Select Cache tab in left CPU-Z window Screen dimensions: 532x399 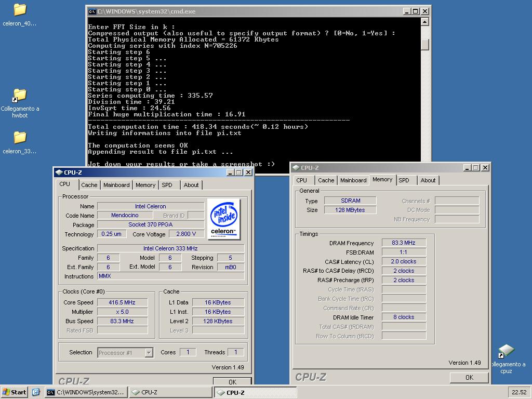click(x=89, y=185)
